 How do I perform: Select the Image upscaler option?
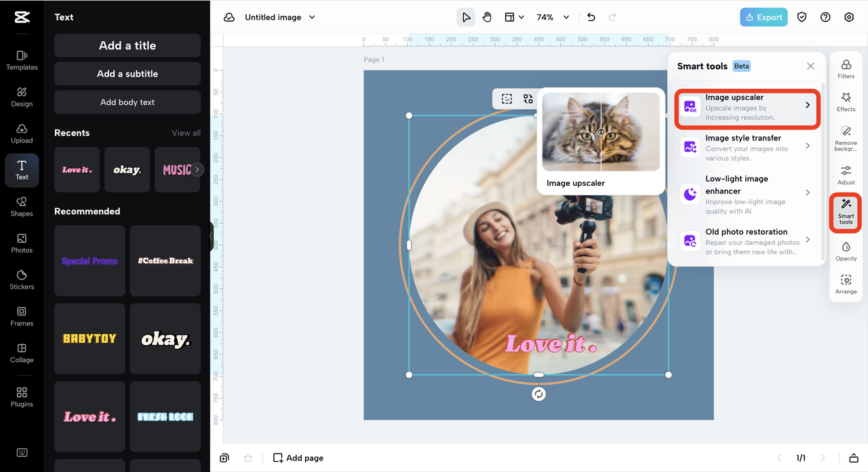click(x=747, y=108)
